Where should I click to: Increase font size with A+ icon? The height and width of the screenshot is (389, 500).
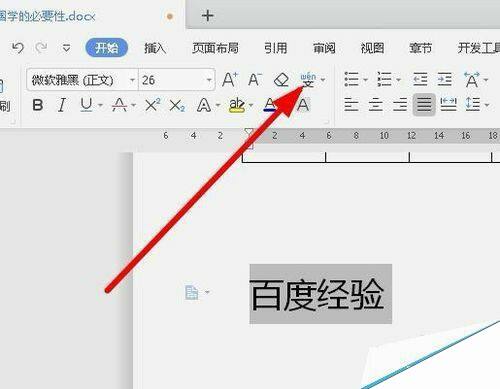[x=230, y=80]
